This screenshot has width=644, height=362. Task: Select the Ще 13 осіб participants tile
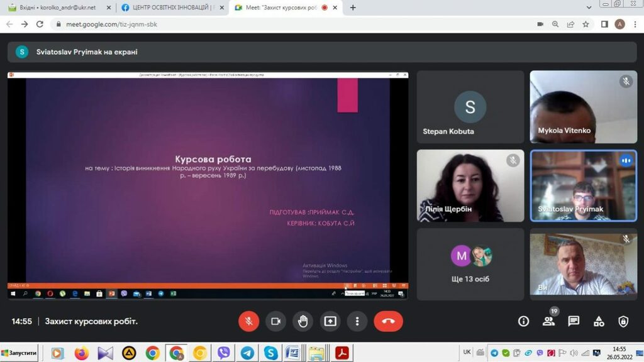point(470,264)
